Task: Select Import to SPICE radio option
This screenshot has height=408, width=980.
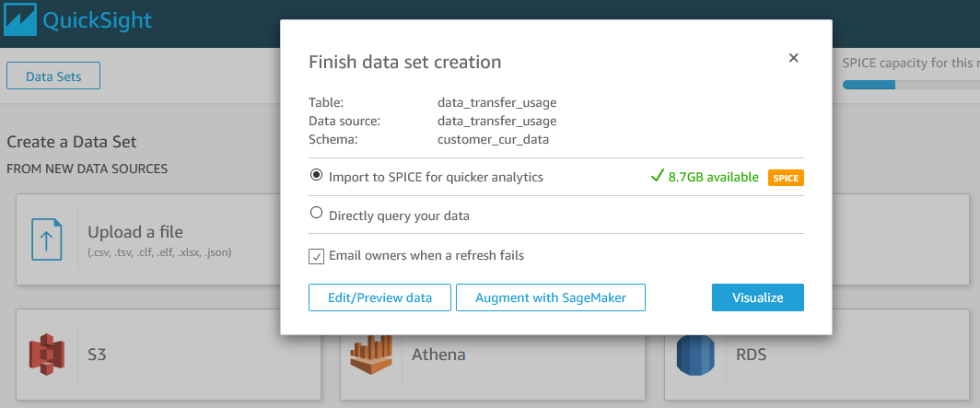Action: tap(317, 175)
